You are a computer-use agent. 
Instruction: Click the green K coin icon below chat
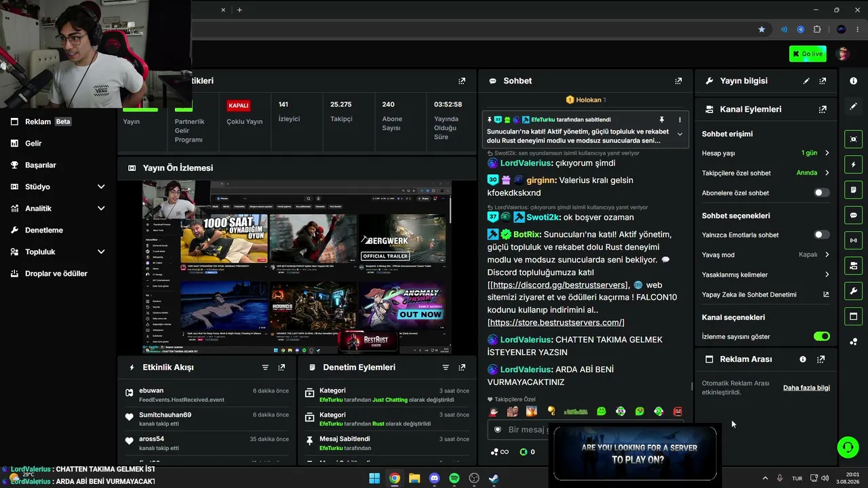coord(523,452)
